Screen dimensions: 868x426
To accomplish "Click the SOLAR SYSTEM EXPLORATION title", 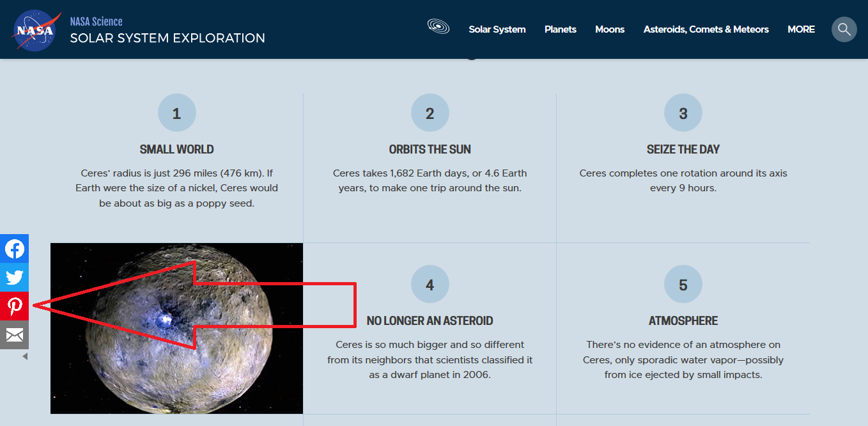I will click(x=167, y=38).
